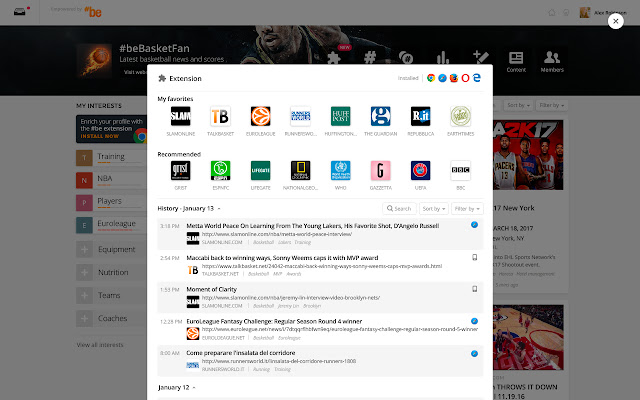Select the LIFEGATE recommended icon

click(x=260, y=171)
